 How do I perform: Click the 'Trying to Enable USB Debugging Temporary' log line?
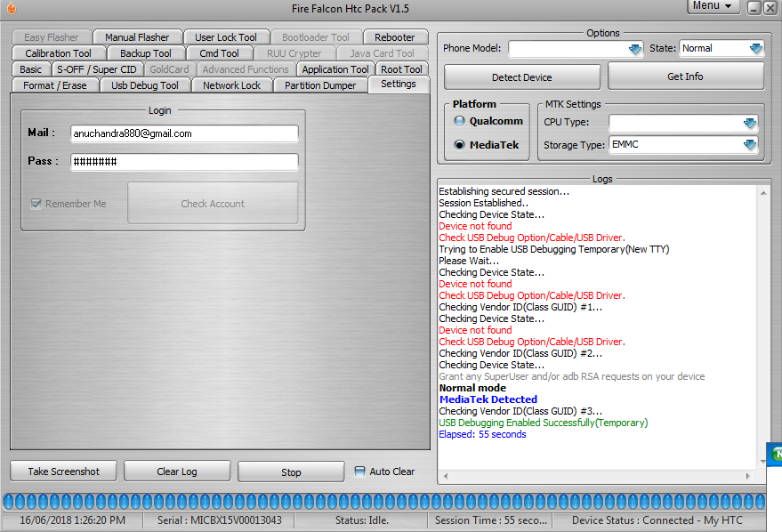tap(554, 249)
